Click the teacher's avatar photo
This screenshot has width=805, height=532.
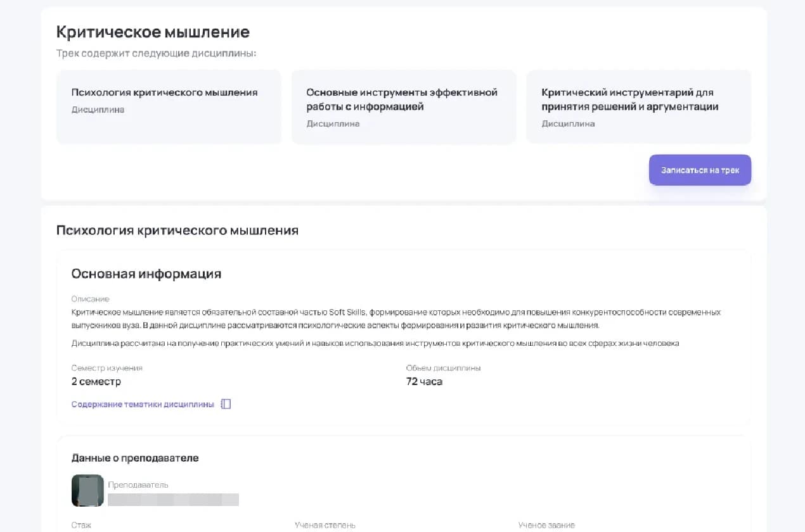87,491
